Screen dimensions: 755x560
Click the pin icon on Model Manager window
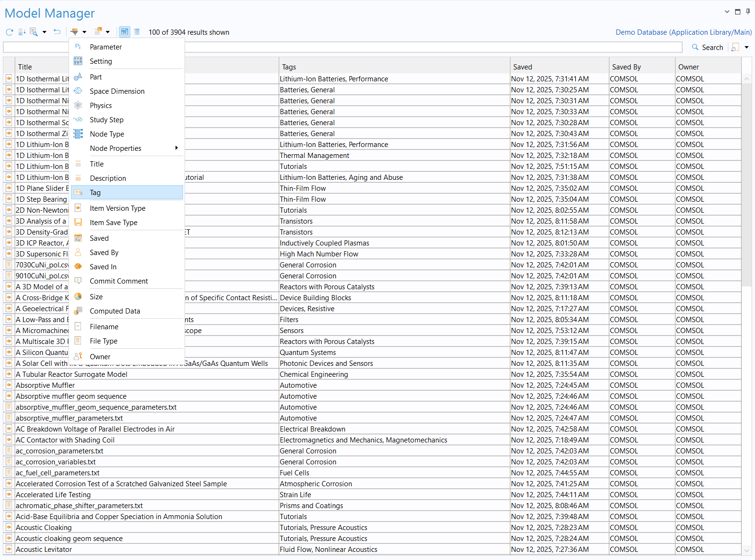pos(748,12)
